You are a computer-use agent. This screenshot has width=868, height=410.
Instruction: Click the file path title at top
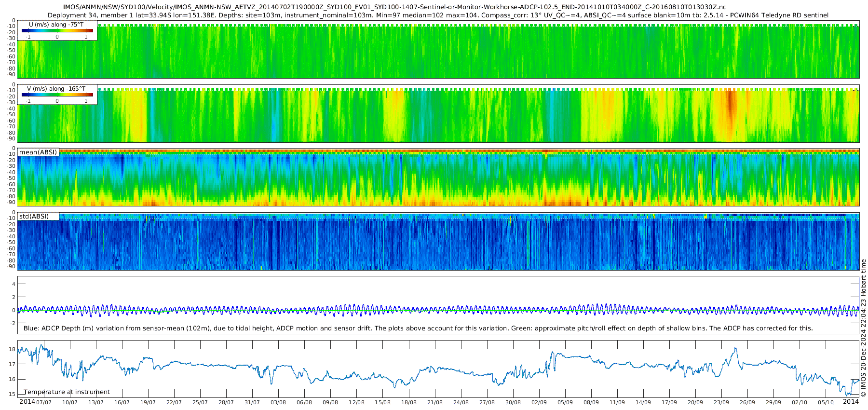(394, 7)
